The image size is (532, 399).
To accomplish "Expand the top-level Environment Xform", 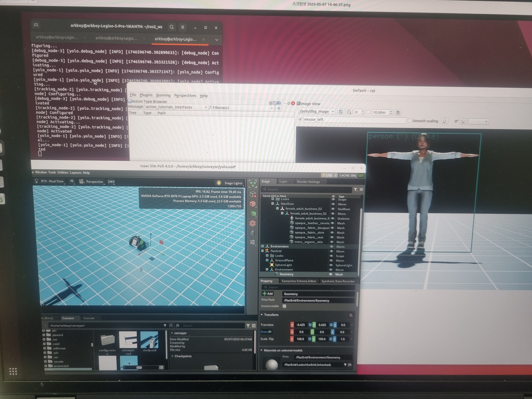I will pyautogui.click(x=262, y=246).
